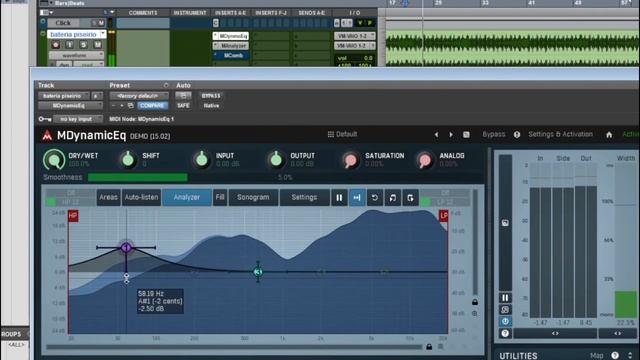Open the Utilities help question icon
The height and width of the screenshot is (360, 640).
[x=615, y=356]
